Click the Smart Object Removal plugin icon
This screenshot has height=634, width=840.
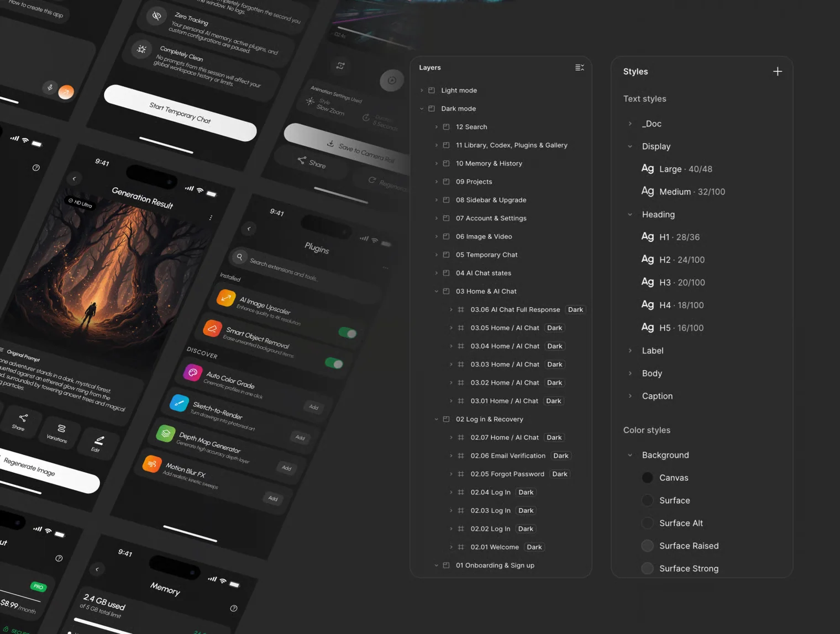pyautogui.click(x=212, y=329)
